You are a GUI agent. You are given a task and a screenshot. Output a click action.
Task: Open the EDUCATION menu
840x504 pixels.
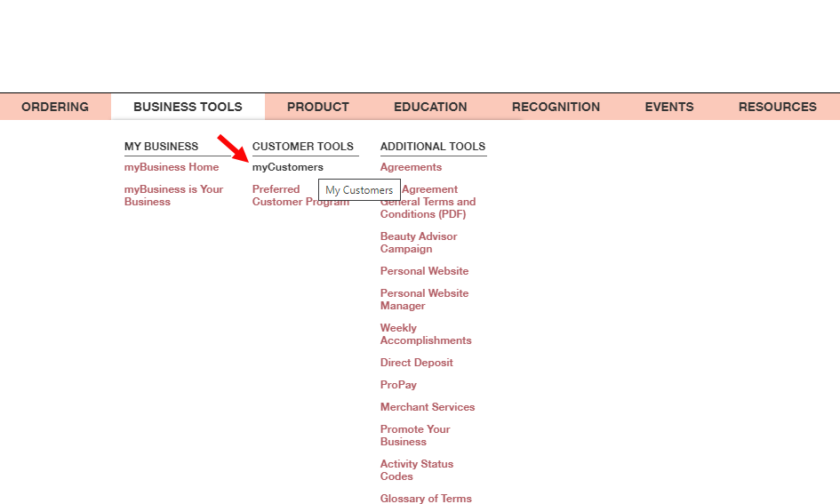pos(431,107)
